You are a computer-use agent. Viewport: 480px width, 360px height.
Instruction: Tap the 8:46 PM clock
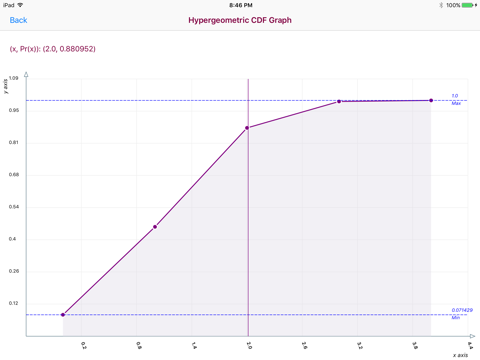(x=241, y=5)
